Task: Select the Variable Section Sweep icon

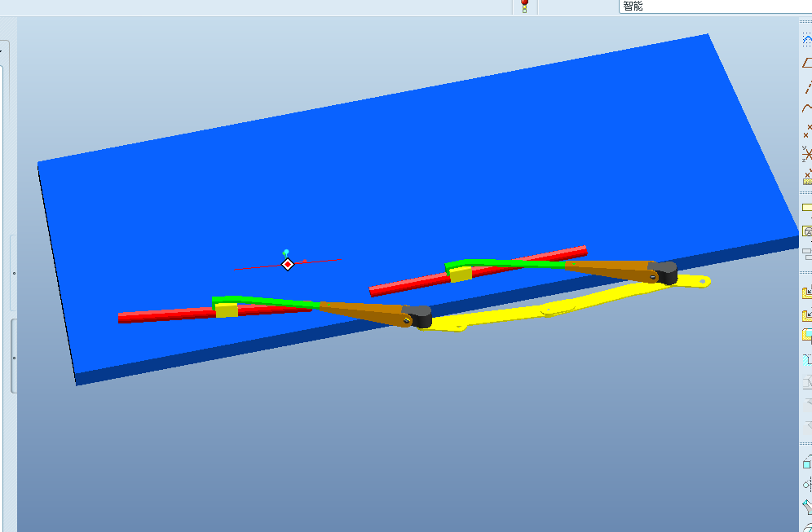Action: (x=807, y=507)
